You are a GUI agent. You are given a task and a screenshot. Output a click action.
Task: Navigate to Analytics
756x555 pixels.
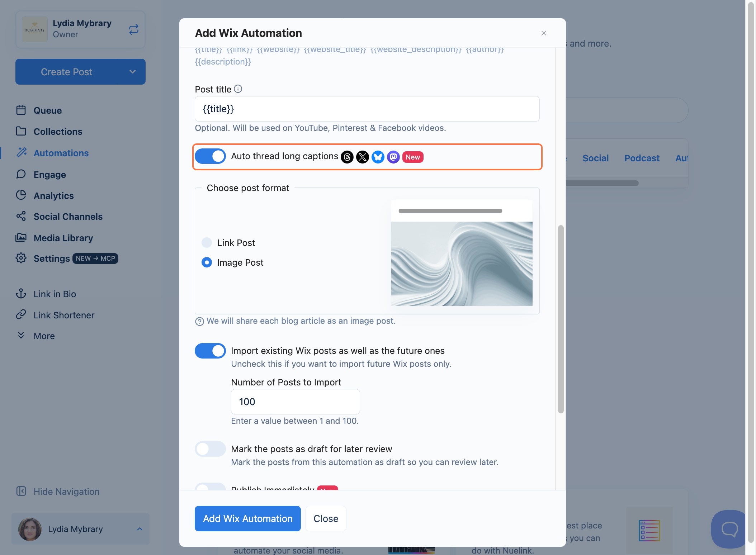pos(54,196)
